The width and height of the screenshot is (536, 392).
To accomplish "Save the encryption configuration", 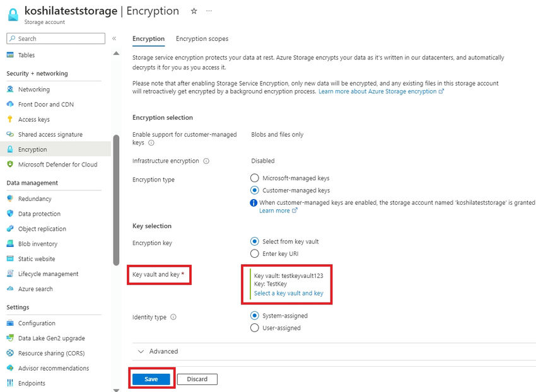I will pyautogui.click(x=151, y=379).
